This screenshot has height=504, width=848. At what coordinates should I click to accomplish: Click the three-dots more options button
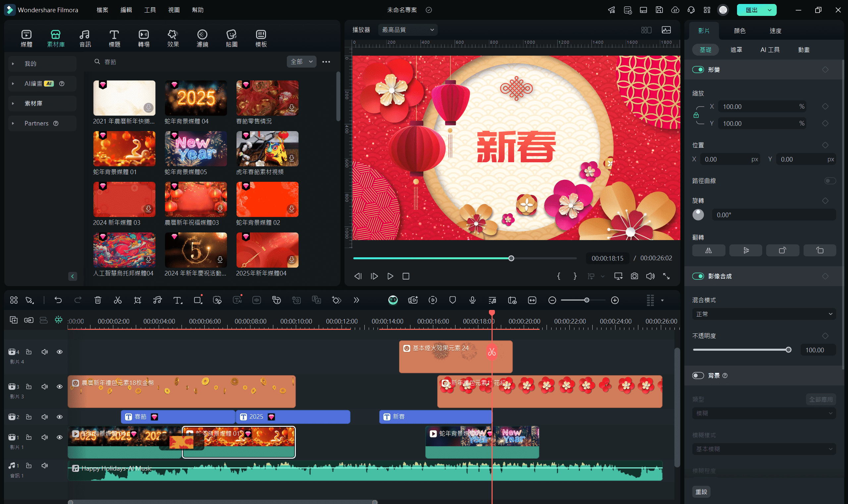[x=326, y=62]
